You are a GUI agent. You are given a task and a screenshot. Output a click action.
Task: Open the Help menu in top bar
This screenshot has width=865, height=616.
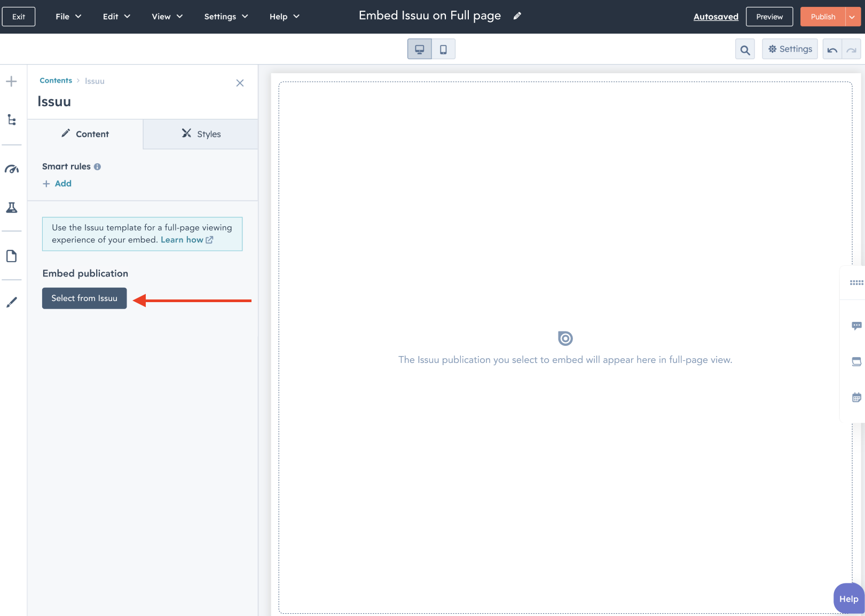(x=284, y=17)
